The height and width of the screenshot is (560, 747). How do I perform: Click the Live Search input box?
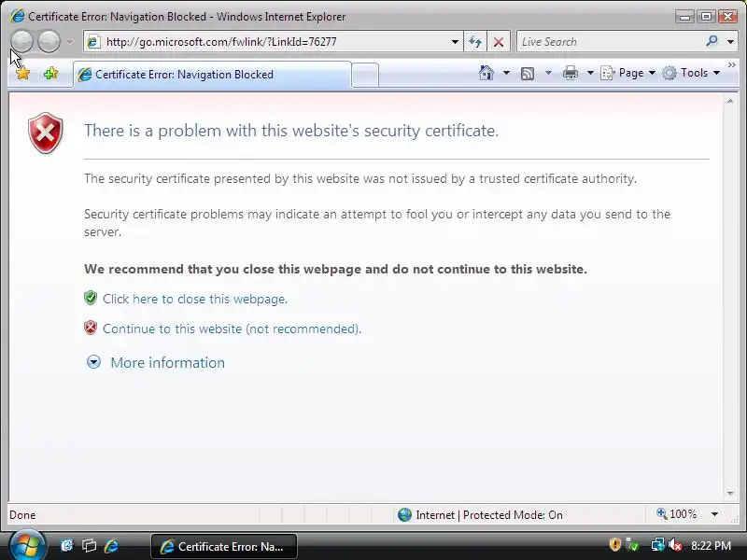(x=610, y=42)
